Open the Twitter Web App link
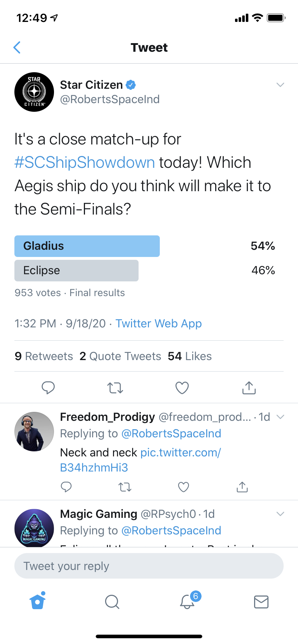 (x=158, y=323)
